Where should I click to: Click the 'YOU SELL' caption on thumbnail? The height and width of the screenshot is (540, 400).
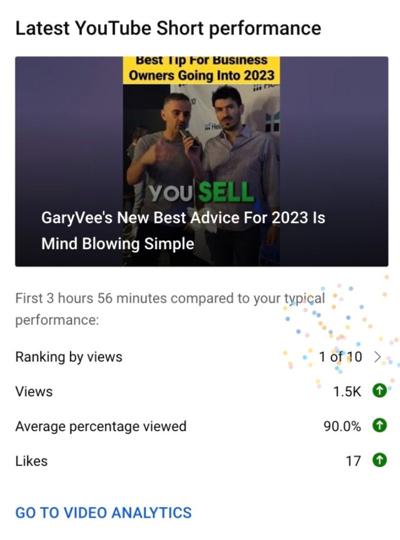(202, 192)
